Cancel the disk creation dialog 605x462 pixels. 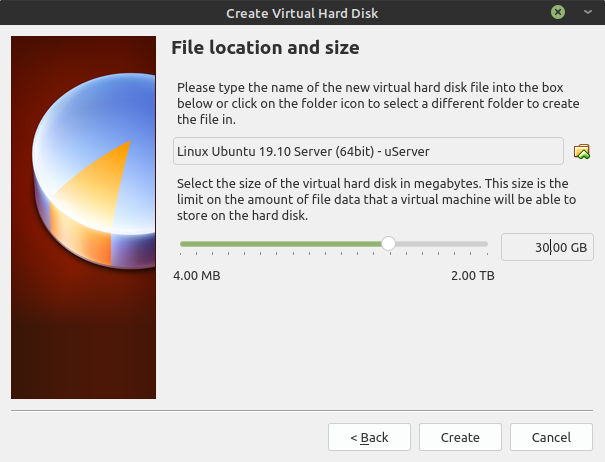pyautogui.click(x=551, y=437)
